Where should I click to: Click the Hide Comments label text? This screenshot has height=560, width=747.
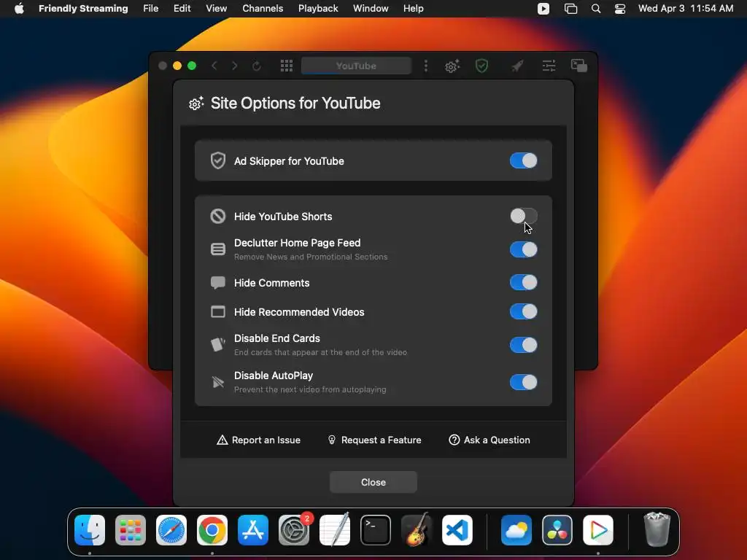coord(271,283)
